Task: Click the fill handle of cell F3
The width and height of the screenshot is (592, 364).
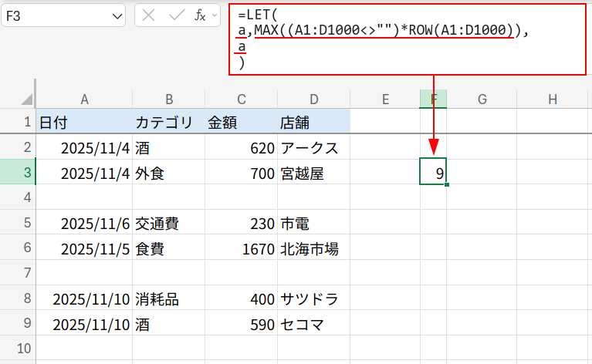Action: [447, 184]
